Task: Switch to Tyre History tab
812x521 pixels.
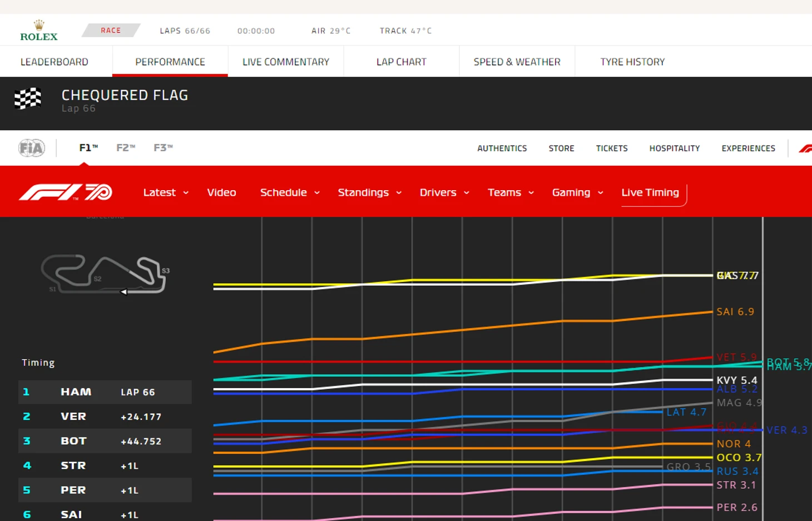Action: [632, 62]
